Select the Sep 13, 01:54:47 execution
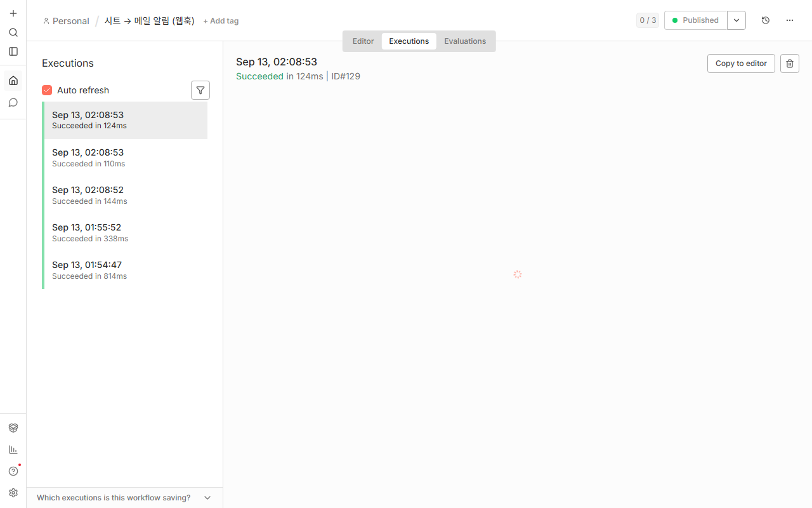Image resolution: width=812 pixels, height=508 pixels. tap(125, 270)
